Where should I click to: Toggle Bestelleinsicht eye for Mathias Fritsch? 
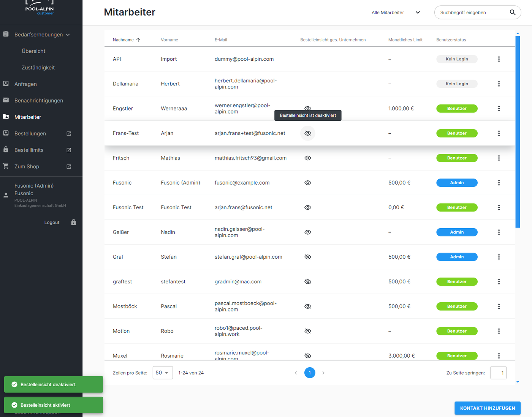[x=308, y=158]
